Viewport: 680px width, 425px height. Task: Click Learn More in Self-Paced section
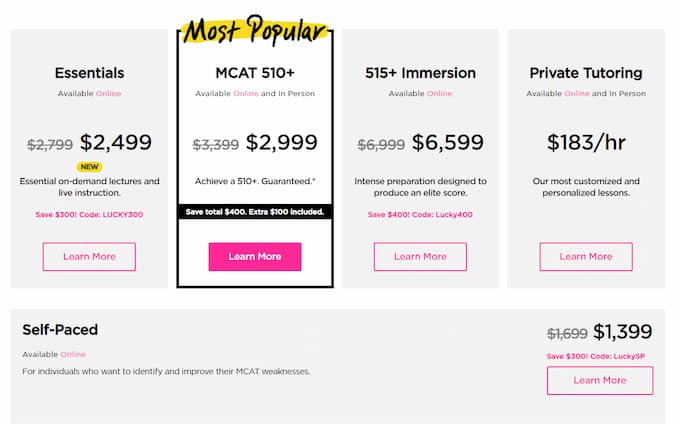coord(600,380)
